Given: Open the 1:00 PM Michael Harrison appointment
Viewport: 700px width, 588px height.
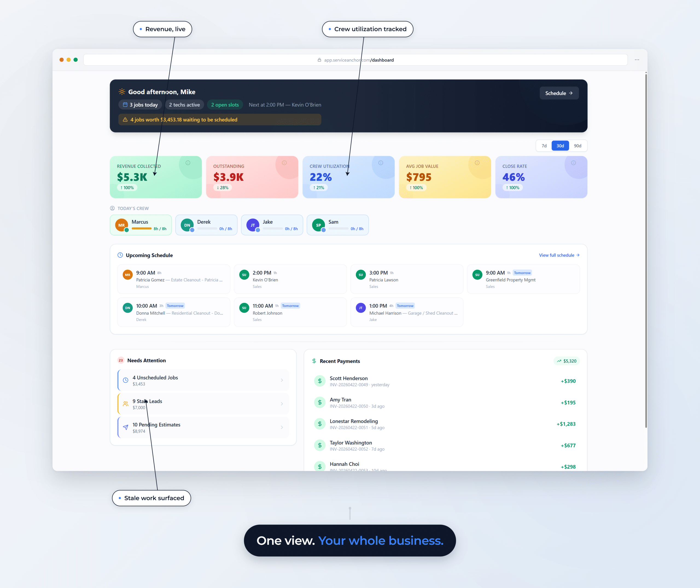Looking at the screenshot, I should [x=407, y=312].
